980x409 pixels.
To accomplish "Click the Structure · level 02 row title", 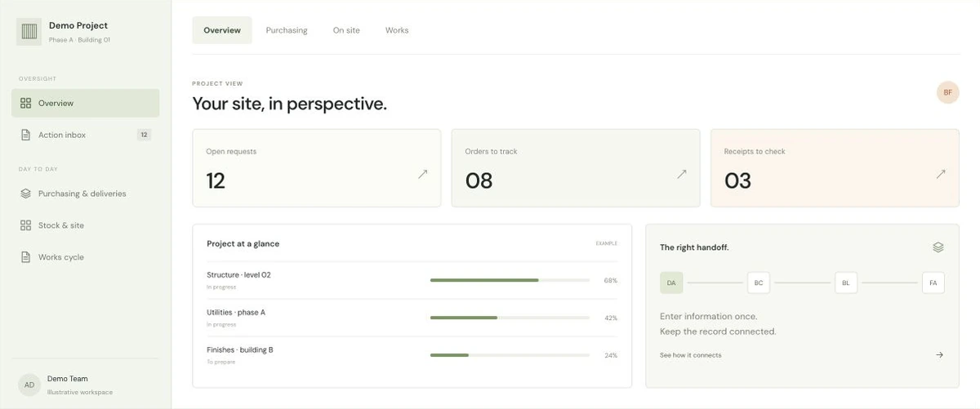I will tap(238, 275).
